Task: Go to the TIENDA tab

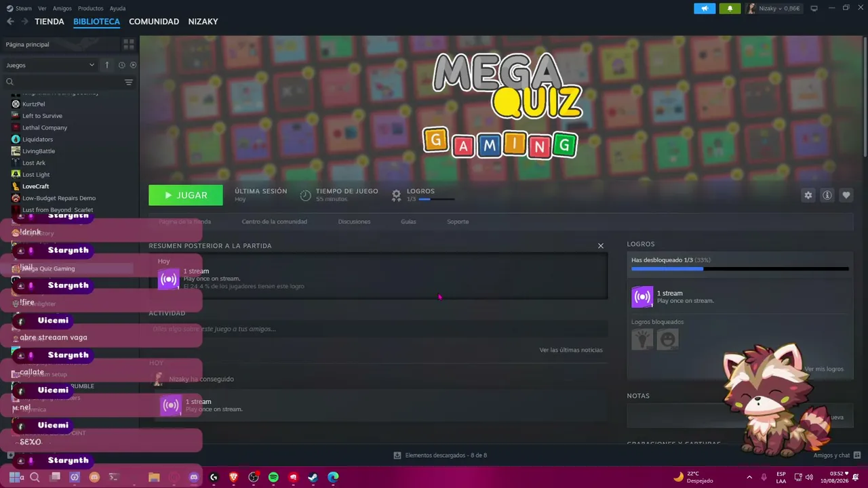Action: (x=50, y=22)
